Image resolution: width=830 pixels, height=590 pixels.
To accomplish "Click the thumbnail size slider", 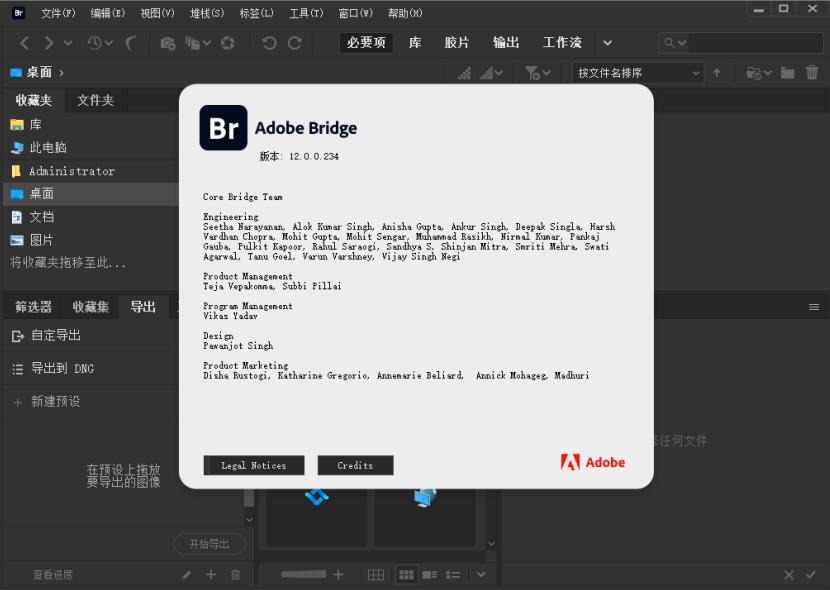I will click(x=303, y=575).
